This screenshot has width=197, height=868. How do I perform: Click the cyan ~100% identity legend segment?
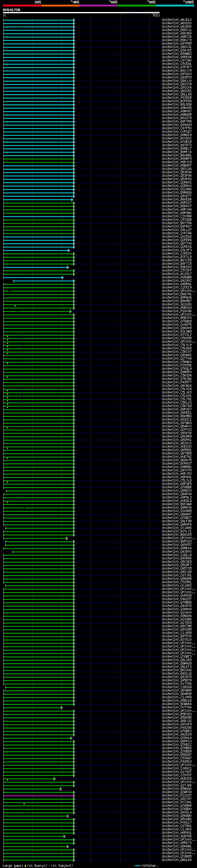coord(175,6)
